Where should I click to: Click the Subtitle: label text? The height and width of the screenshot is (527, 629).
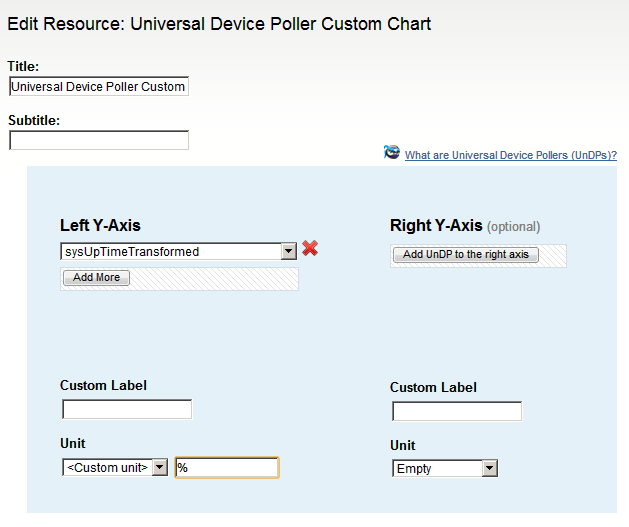(x=34, y=120)
